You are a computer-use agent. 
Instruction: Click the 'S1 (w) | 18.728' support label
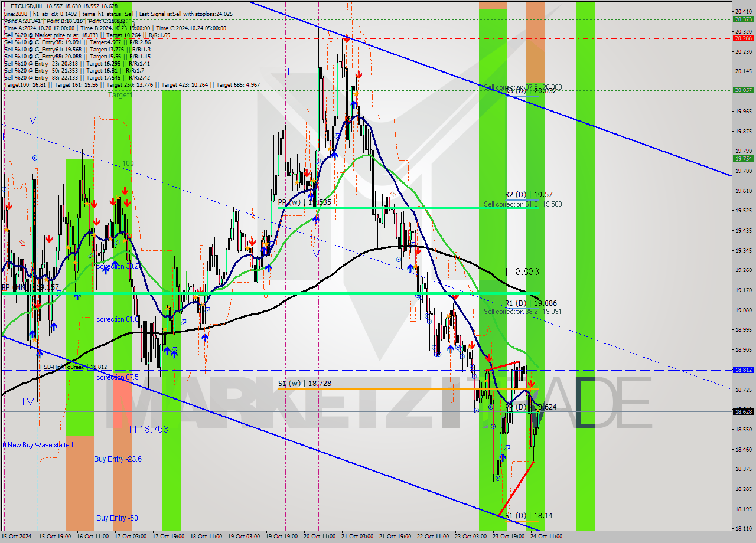click(x=305, y=383)
